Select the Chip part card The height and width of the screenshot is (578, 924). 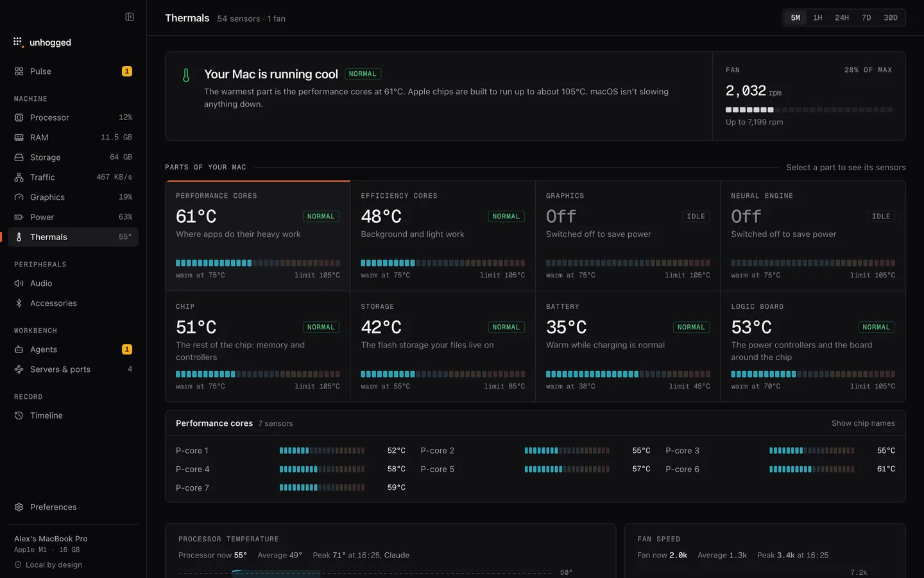[x=258, y=347]
